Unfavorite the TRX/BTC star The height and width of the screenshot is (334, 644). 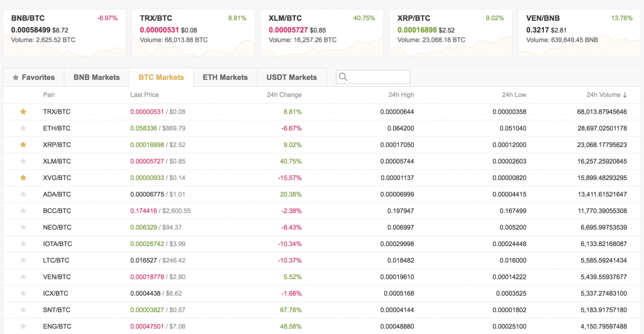(x=23, y=112)
